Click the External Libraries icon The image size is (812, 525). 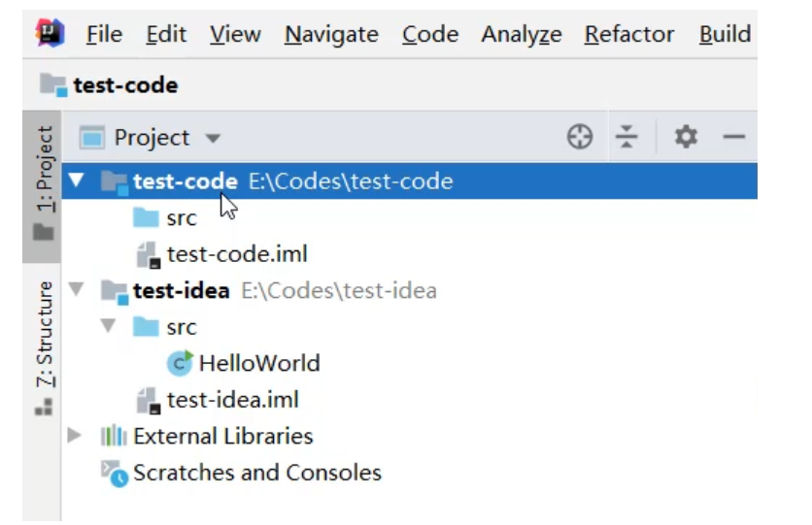click(x=115, y=437)
